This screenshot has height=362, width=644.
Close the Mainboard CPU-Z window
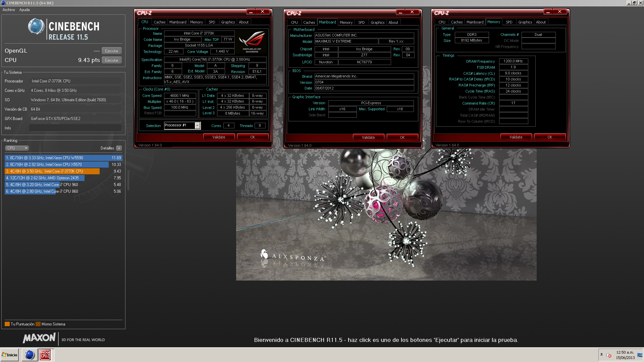click(x=412, y=12)
